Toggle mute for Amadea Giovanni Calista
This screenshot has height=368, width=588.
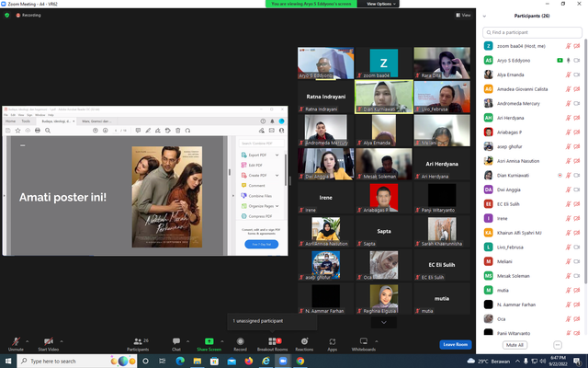point(569,89)
